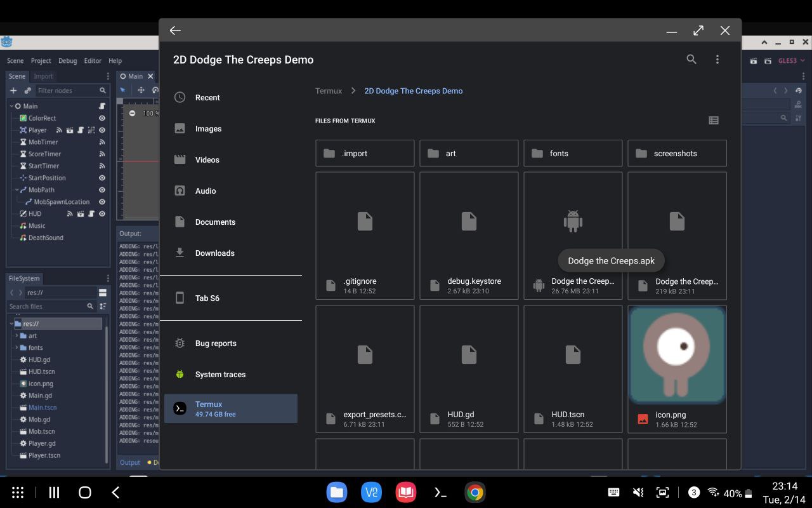Toggle visibility of Player node
This screenshot has width=812, height=508.
[102, 130]
